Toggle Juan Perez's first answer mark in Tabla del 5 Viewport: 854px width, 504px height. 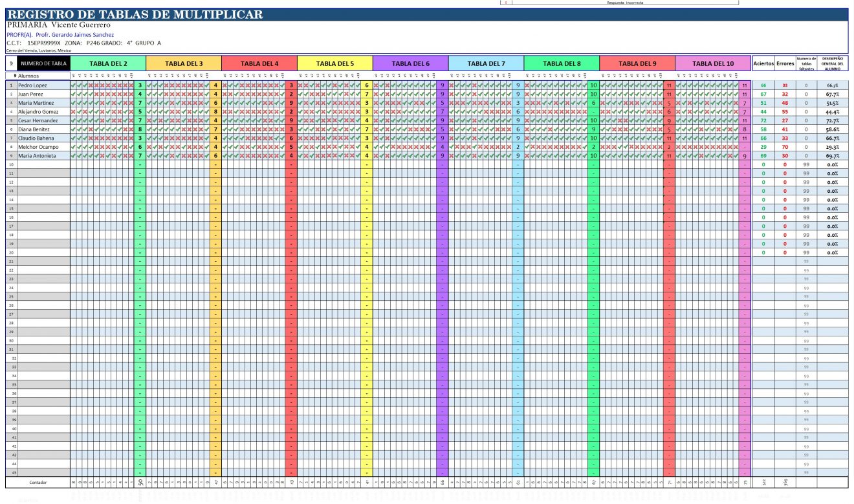(x=300, y=93)
